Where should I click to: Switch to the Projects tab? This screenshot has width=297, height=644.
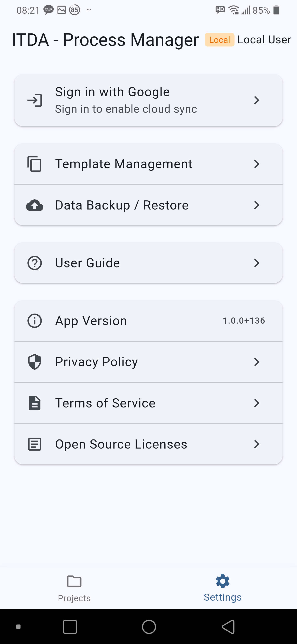coord(74,588)
